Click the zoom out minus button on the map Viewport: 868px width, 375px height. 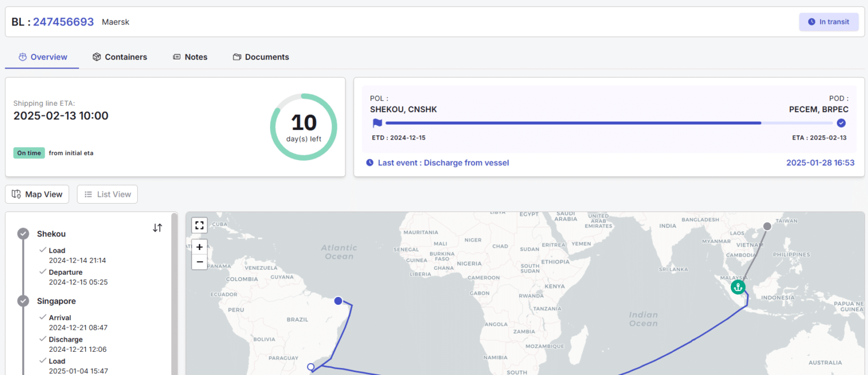(199, 262)
